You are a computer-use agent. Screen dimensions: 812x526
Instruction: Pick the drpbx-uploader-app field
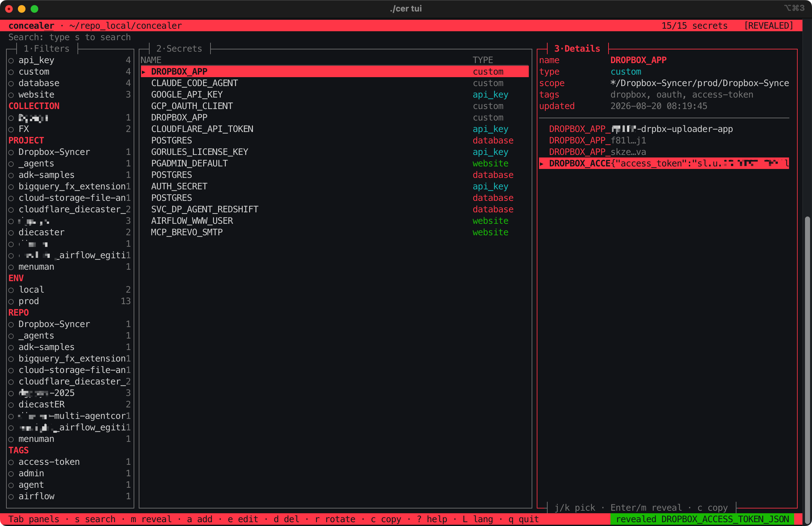coord(664,129)
